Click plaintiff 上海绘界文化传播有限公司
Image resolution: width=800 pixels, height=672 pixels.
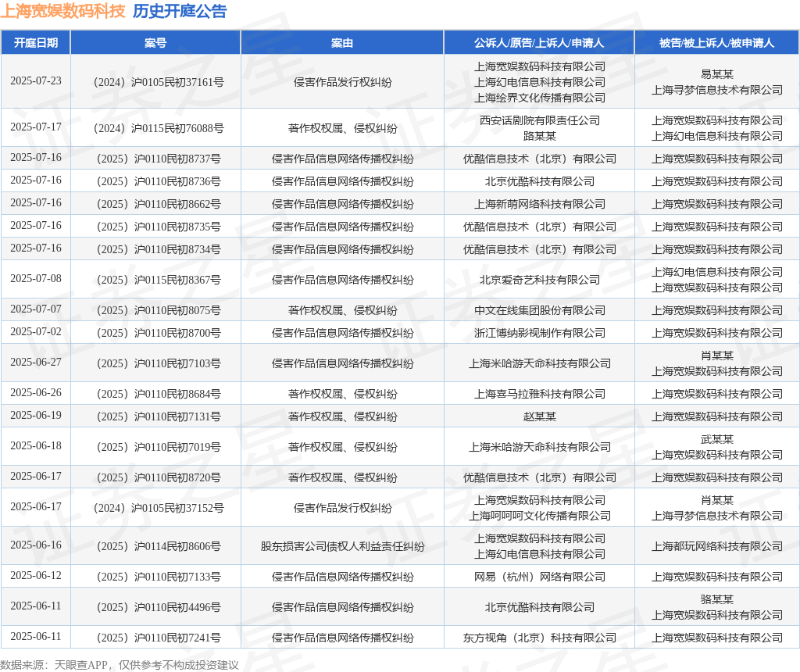[x=540, y=98]
